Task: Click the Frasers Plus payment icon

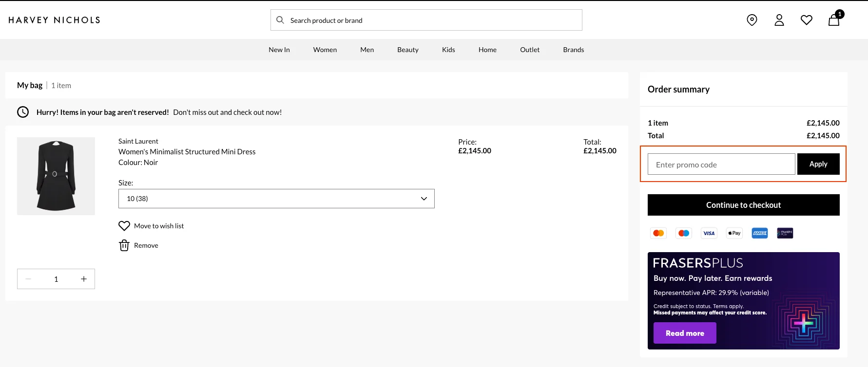Action: [x=785, y=233]
